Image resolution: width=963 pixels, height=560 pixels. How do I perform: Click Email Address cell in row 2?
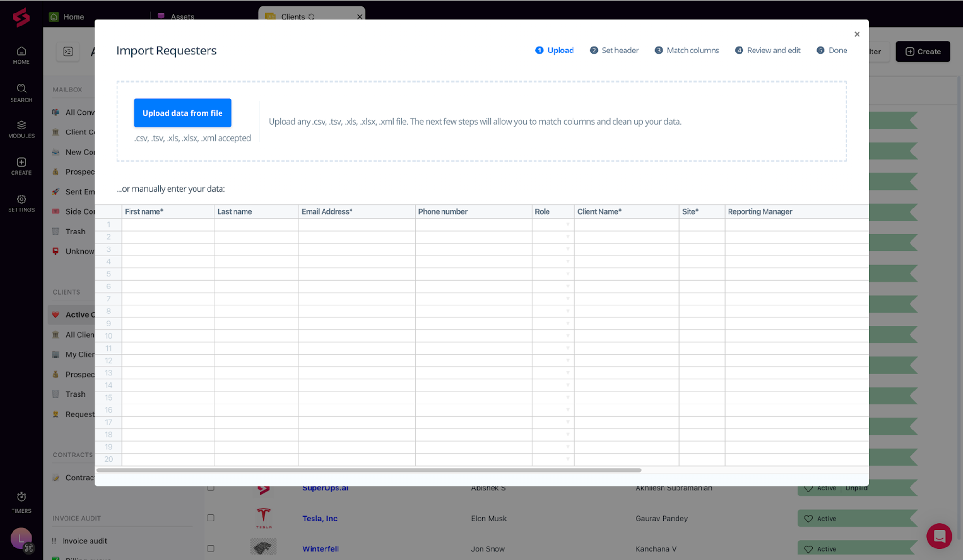(x=357, y=237)
